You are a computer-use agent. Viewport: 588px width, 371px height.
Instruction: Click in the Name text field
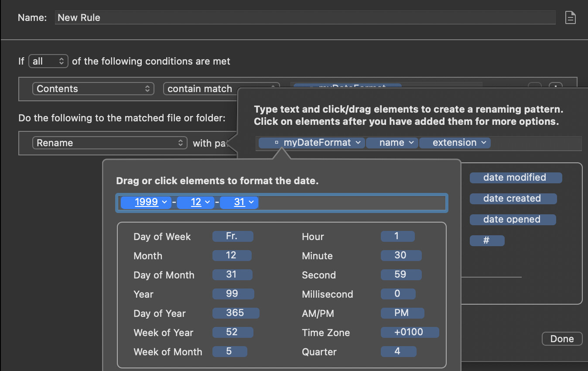tap(305, 18)
